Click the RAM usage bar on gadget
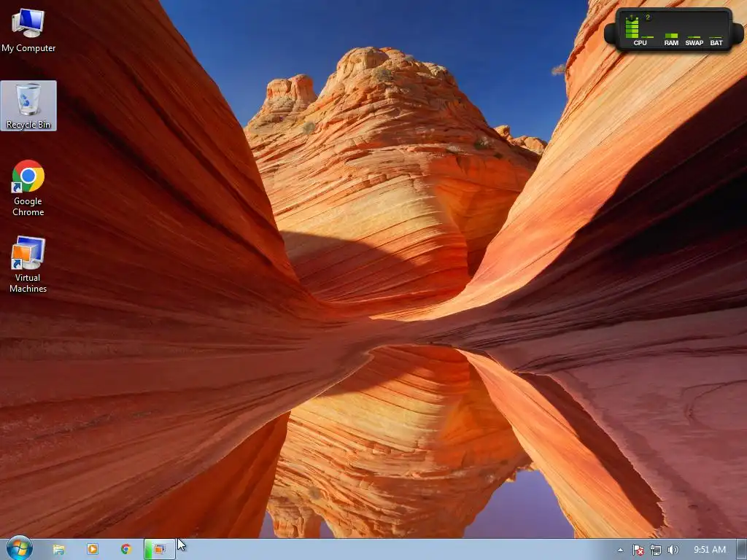The height and width of the screenshot is (560, 747). click(671, 36)
